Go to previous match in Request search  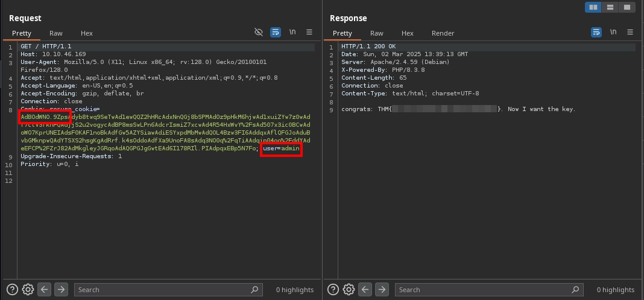point(45,290)
